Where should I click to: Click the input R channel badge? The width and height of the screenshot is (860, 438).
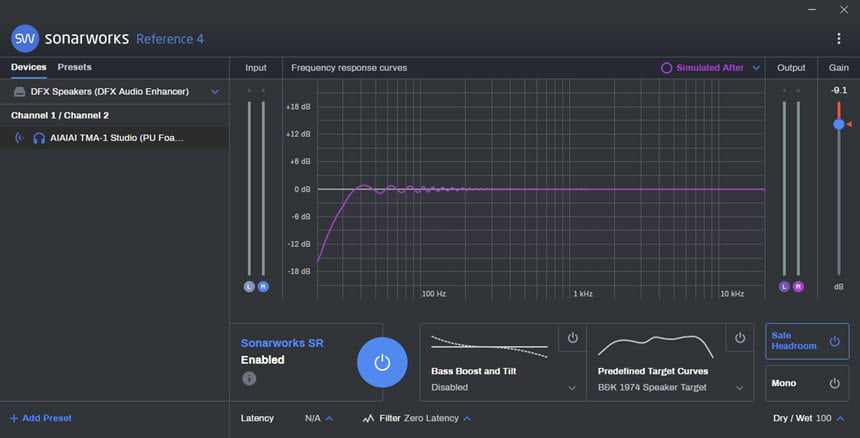tap(263, 286)
